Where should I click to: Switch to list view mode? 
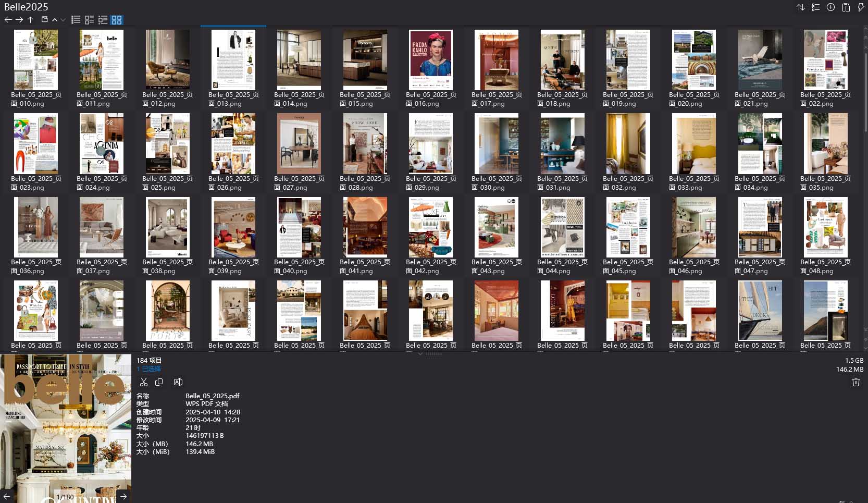tap(76, 20)
